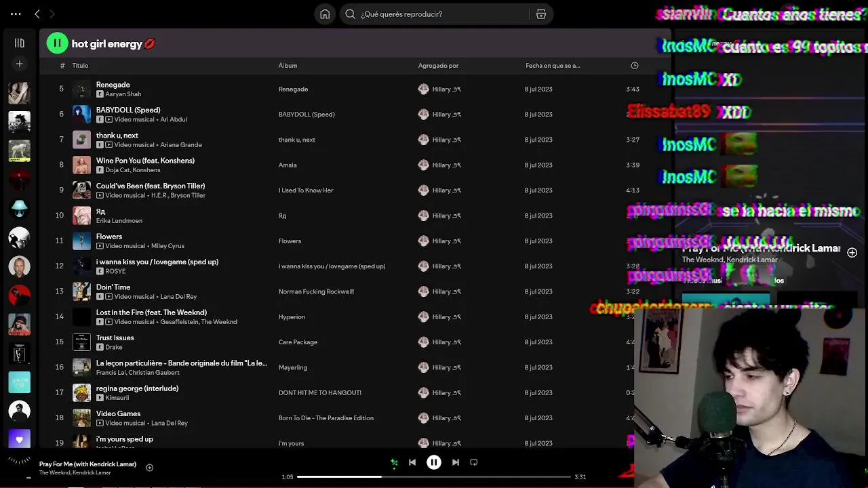Open artist Ariana Grande
868x488 pixels.
pos(181,144)
